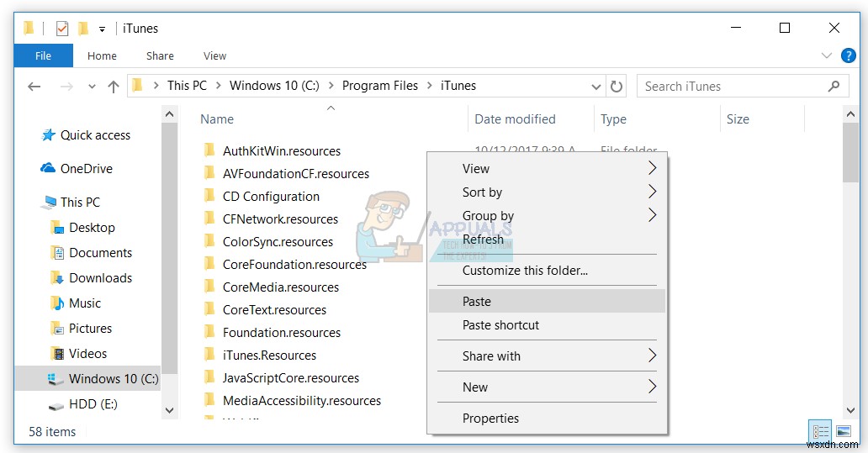Open Properties from the context menu

547,419
